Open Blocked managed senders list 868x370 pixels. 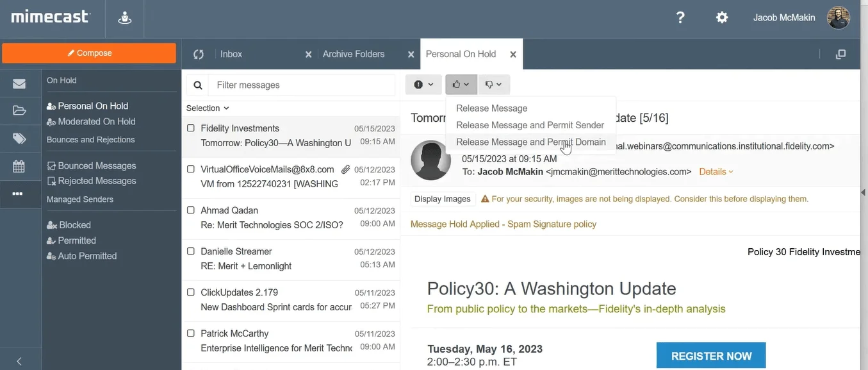tap(75, 225)
